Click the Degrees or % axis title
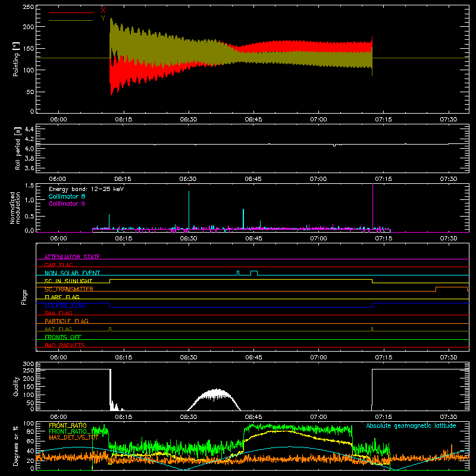The height and width of the screenshot is (476, 476). [16, 446]
